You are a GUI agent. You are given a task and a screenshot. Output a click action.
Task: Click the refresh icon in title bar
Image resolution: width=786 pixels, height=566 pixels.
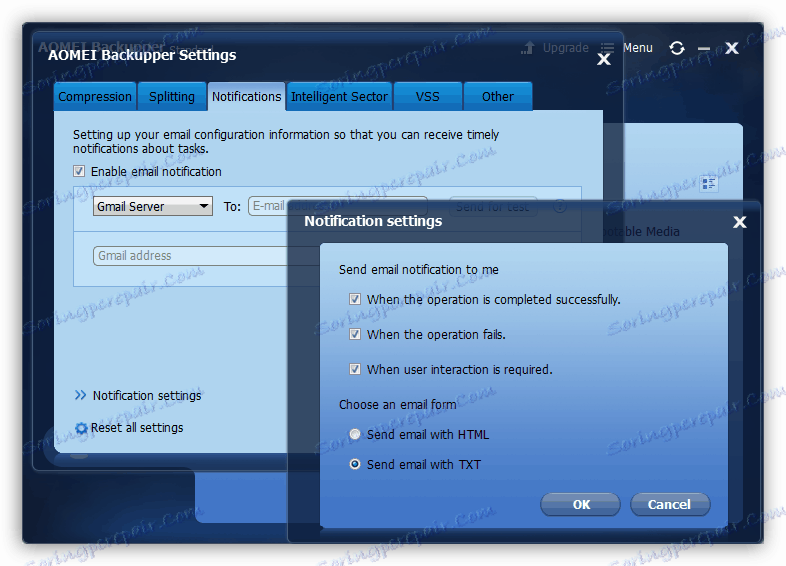coord(677,48)
